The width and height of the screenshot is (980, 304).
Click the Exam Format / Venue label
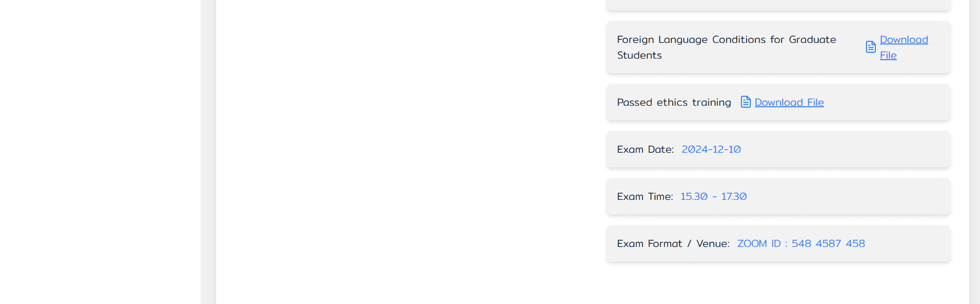point(673,244)
